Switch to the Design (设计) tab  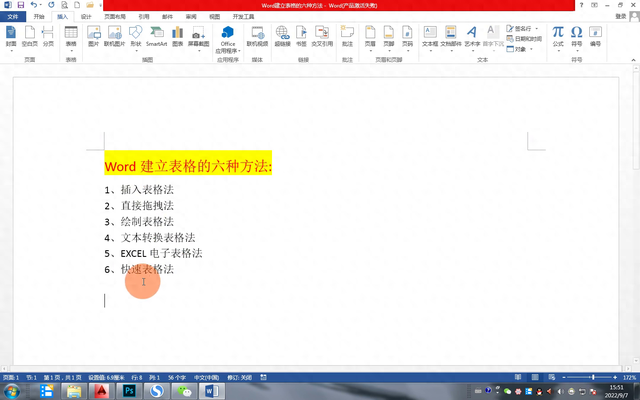tap(86, 17)
